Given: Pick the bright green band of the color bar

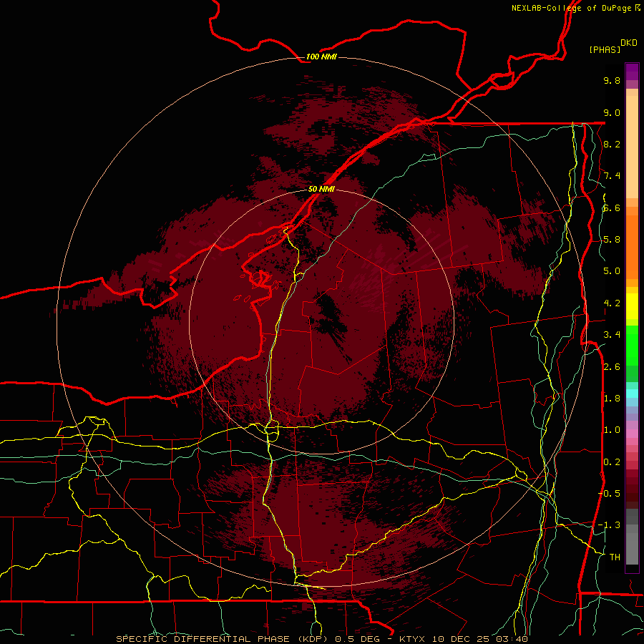Looking at the screenshot, I should [x=632, y=346].
